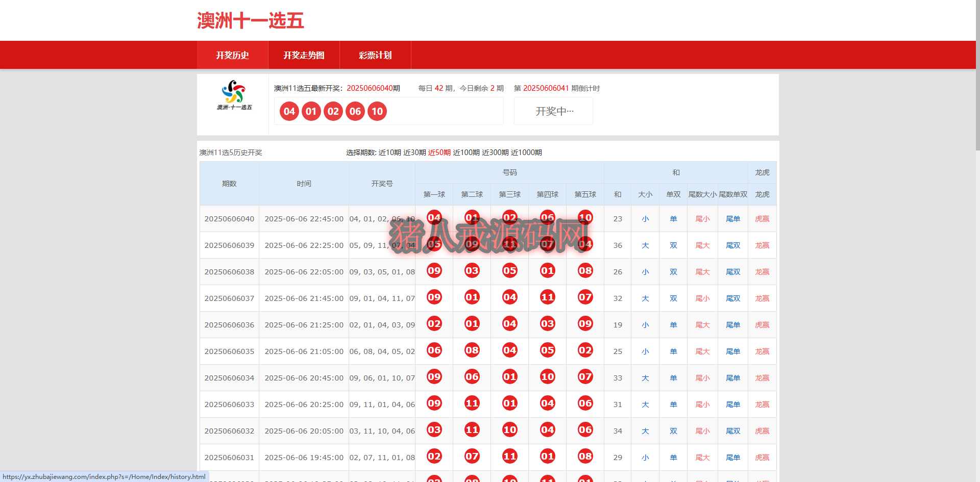Viewport: 980px width, 482px height.
Task: Click sum value 19 in row 20250606036
Action: (618, 325)
